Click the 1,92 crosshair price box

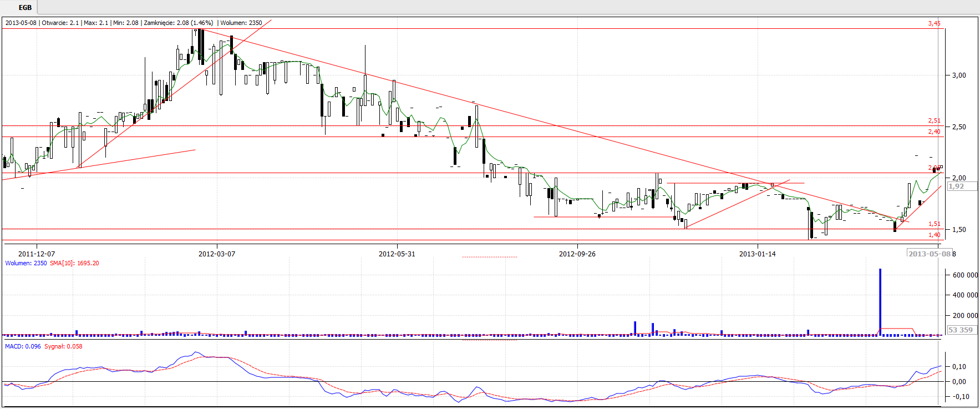click(x=957, y=186)
